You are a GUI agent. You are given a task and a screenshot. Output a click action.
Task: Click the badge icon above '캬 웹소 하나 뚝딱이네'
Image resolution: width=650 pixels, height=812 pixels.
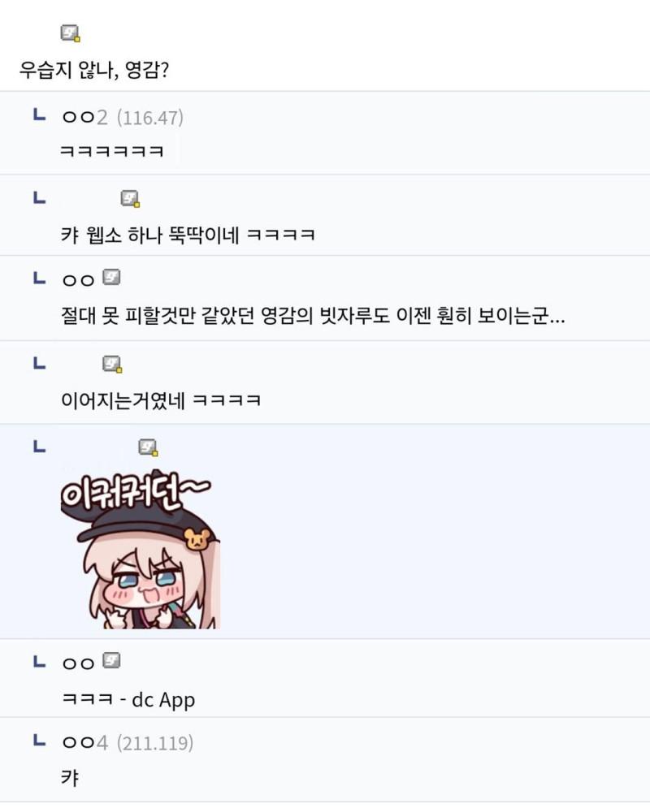point(130,199)
